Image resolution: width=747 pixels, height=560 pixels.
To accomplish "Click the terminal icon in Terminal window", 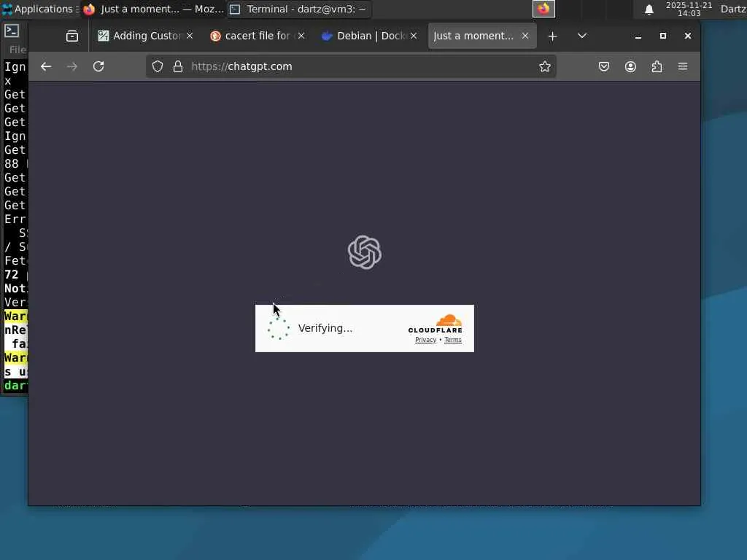I will point(12,31).
